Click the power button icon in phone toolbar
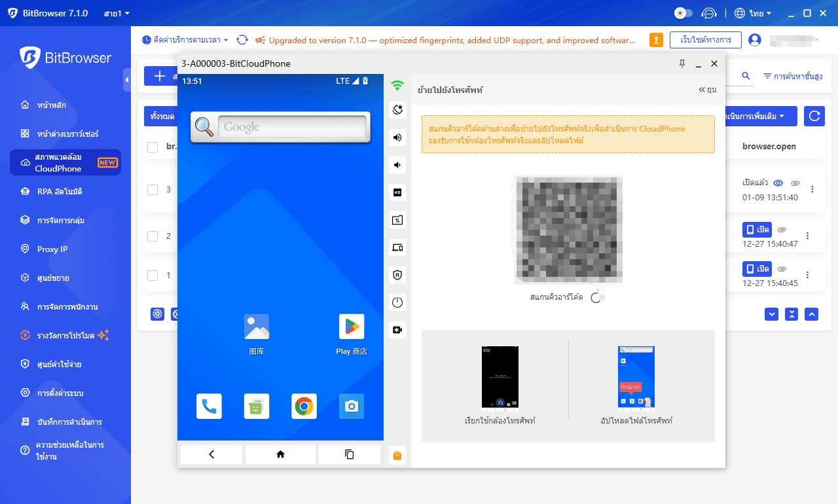Image resolution: width=838 pixels, height=504 pixels. (397, 302)
